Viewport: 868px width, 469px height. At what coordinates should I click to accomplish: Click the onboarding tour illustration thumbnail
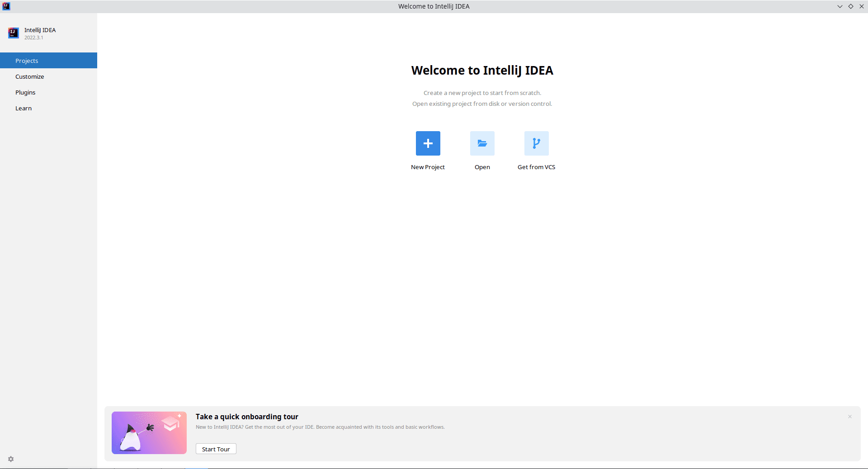point(149,433)
